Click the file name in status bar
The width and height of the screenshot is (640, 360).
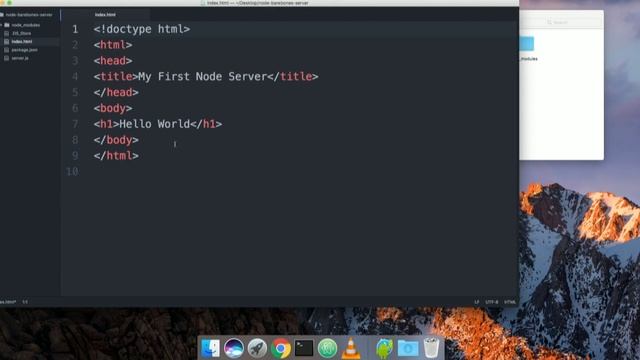(8, 302)
